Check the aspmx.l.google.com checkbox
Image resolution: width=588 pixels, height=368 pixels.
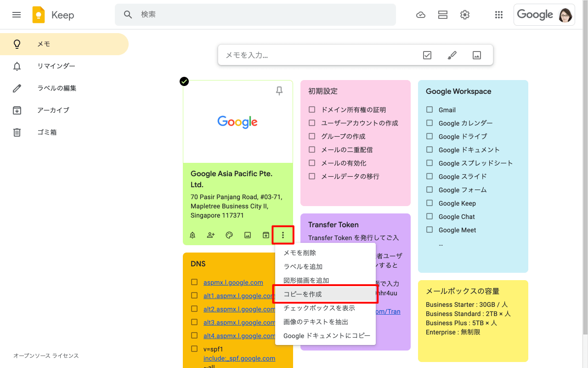pyautogui.click(x=194, y=282)
